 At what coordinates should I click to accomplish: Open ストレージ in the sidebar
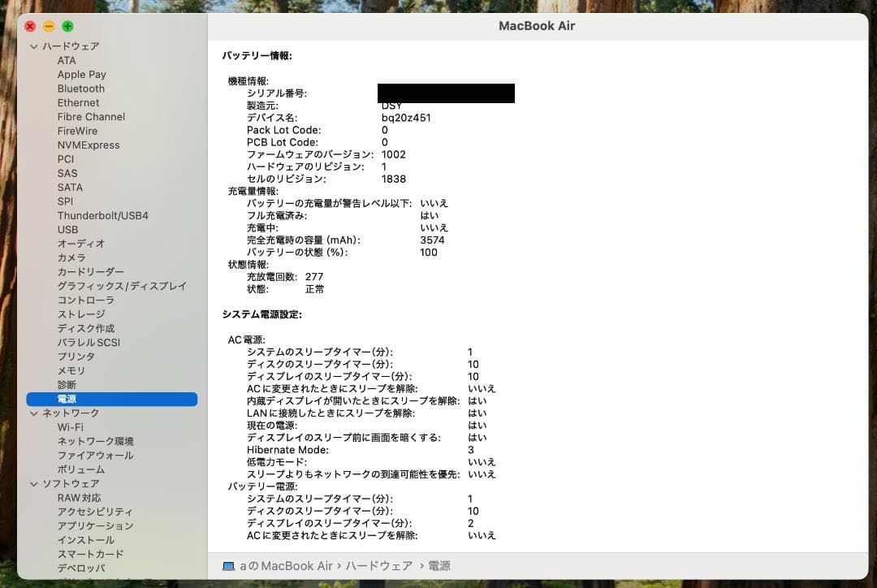pos(81,314)
